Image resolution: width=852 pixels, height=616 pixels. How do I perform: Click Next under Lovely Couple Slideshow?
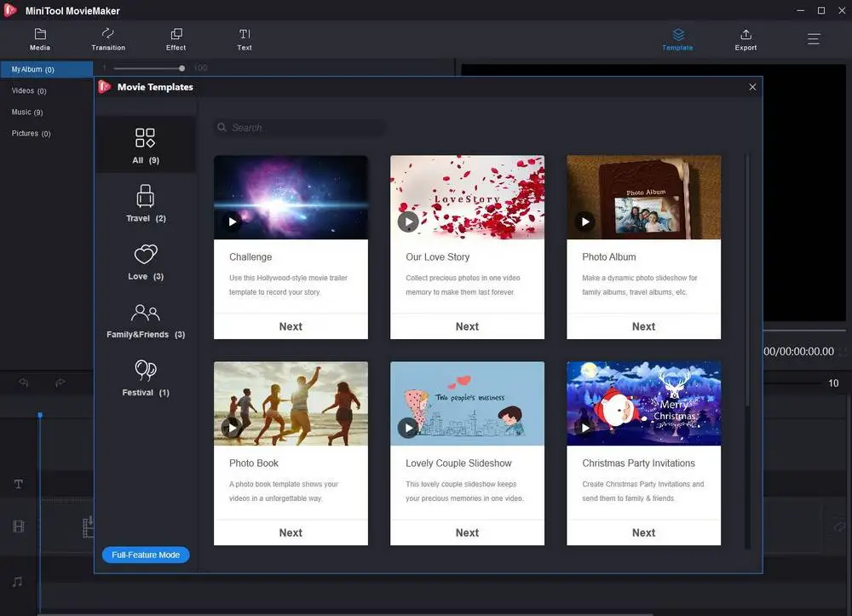467,533
